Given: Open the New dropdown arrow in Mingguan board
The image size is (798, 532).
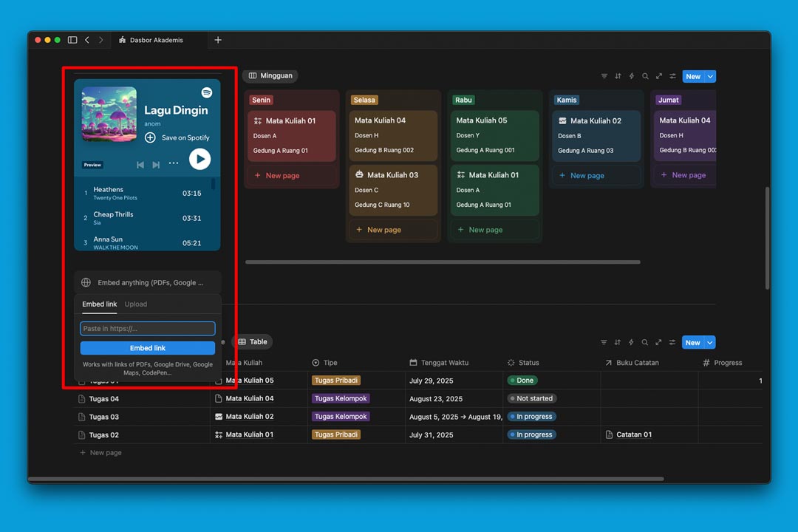Looking at the screenshot, I should click(x=711, y=76).
